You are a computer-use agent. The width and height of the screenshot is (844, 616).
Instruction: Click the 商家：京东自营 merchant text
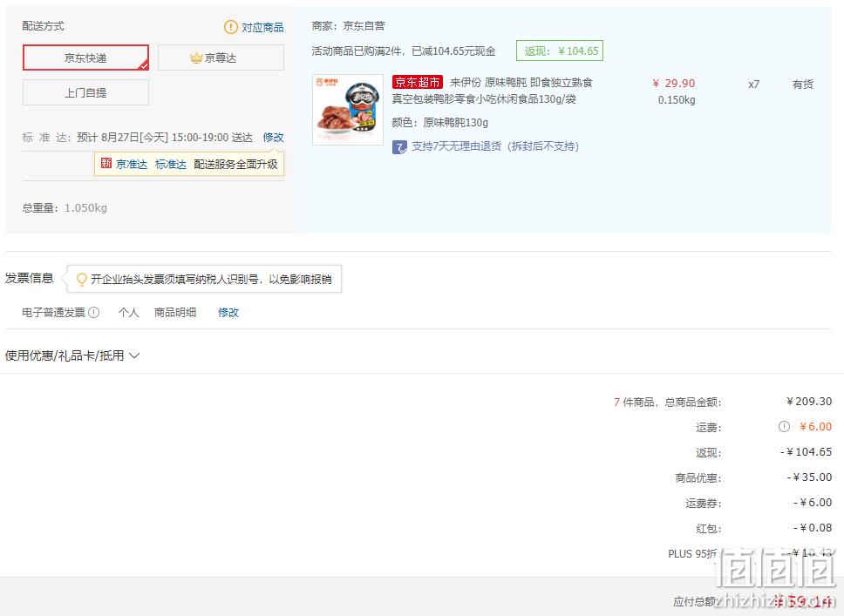point(348,26)
